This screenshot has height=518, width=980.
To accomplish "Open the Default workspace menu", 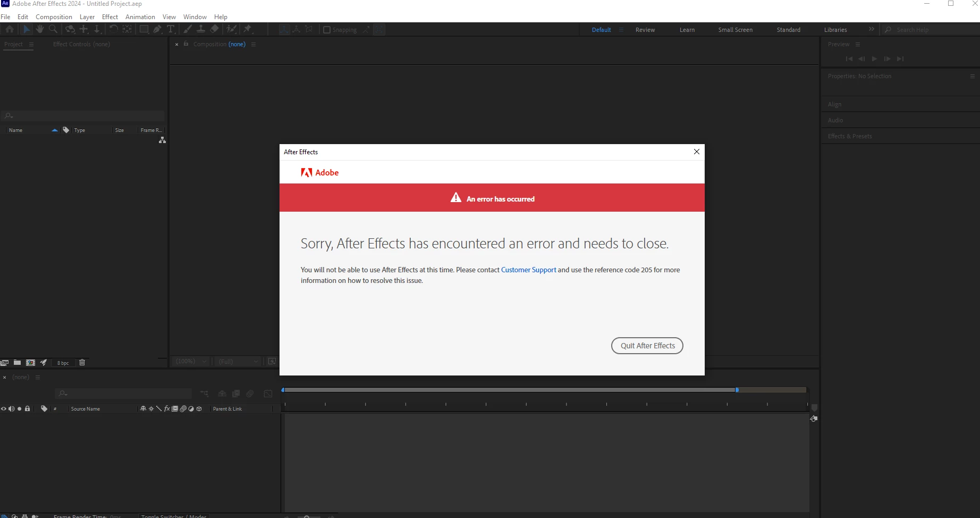I will 621,30.
